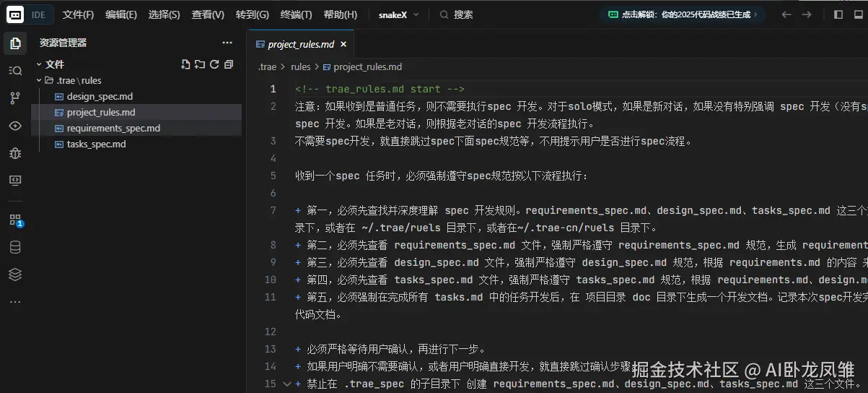Click the search magnifier icon in title bar
The height and width of the screenshot is (393, 868).
point(444,14)
